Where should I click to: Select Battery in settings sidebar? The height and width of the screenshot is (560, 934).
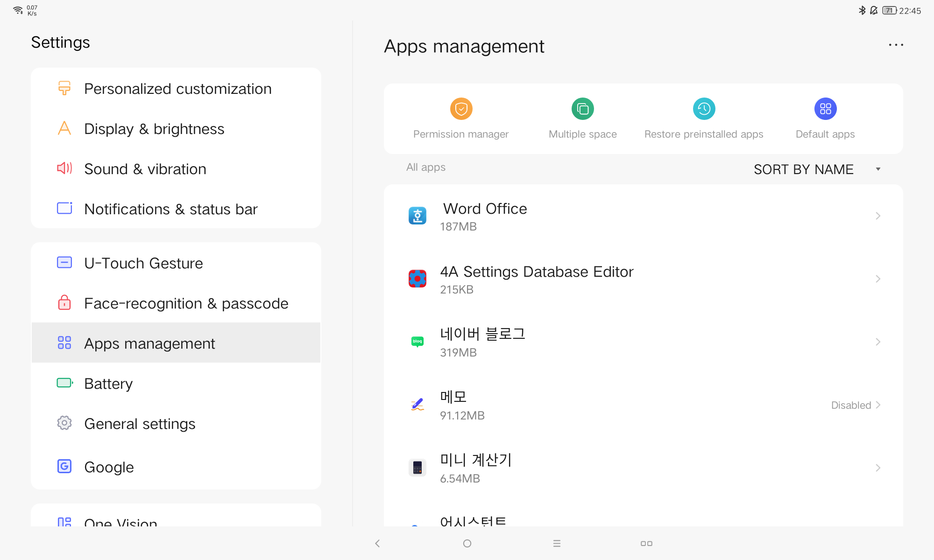point(108,384)
